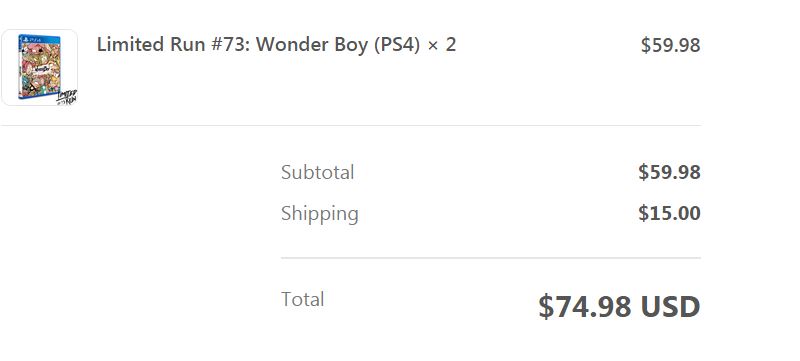Select the Shipping label
The height and width of the screenshot is (361, 800).
tap(320, 214)
